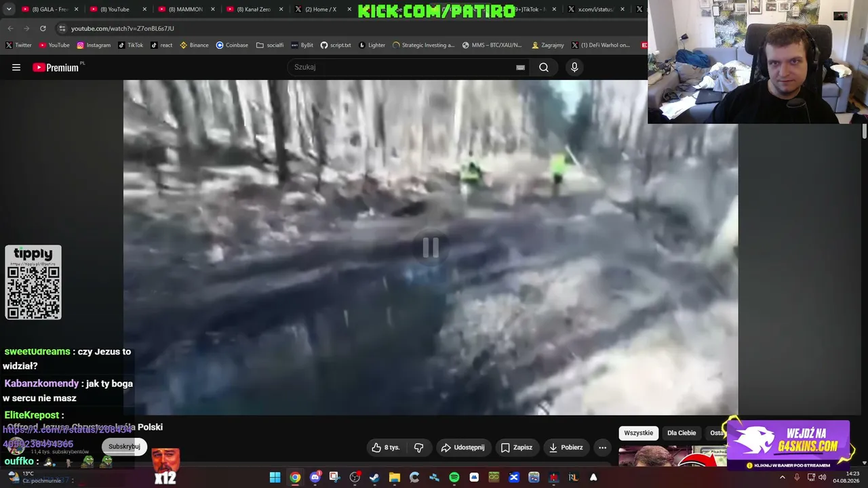Select the Dla Ciebie filter chip

pyautogui.click(x=682, y=433)
